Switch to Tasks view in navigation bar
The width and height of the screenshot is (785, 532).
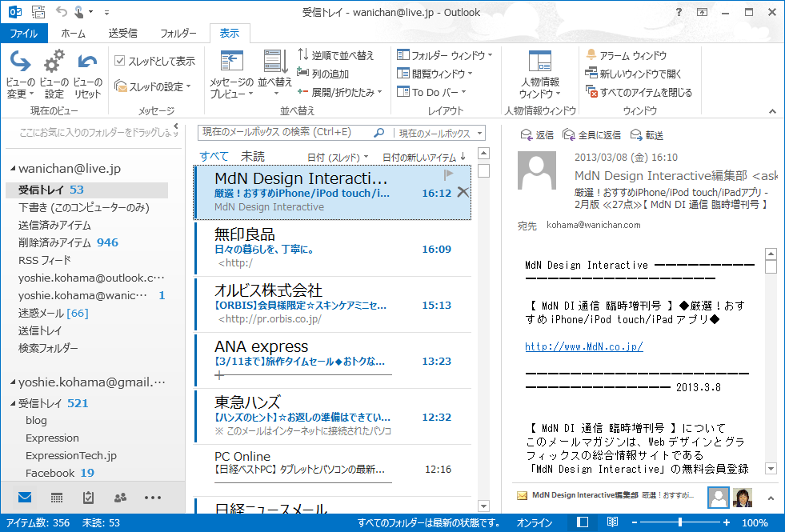pyautogui.click(x=88, y=498)
